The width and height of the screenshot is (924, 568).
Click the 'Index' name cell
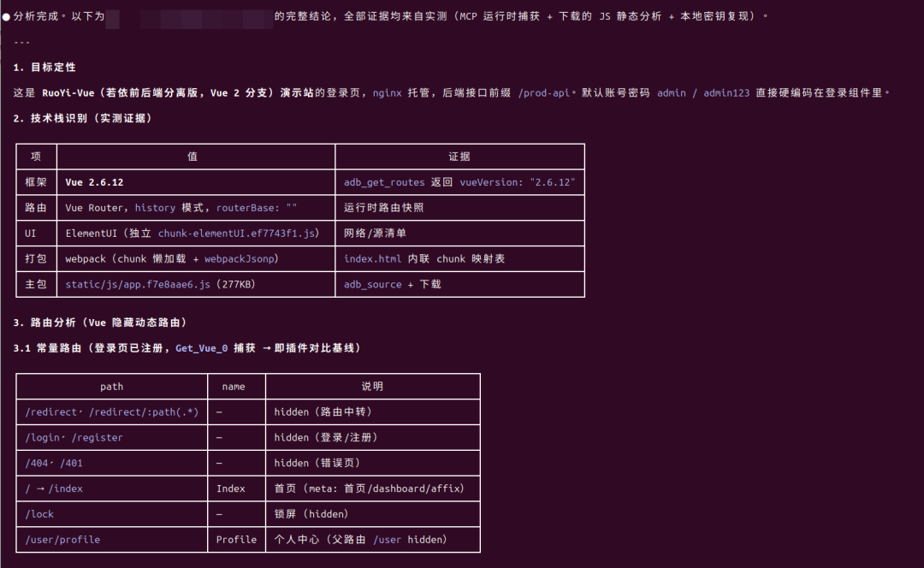(236, 488)
